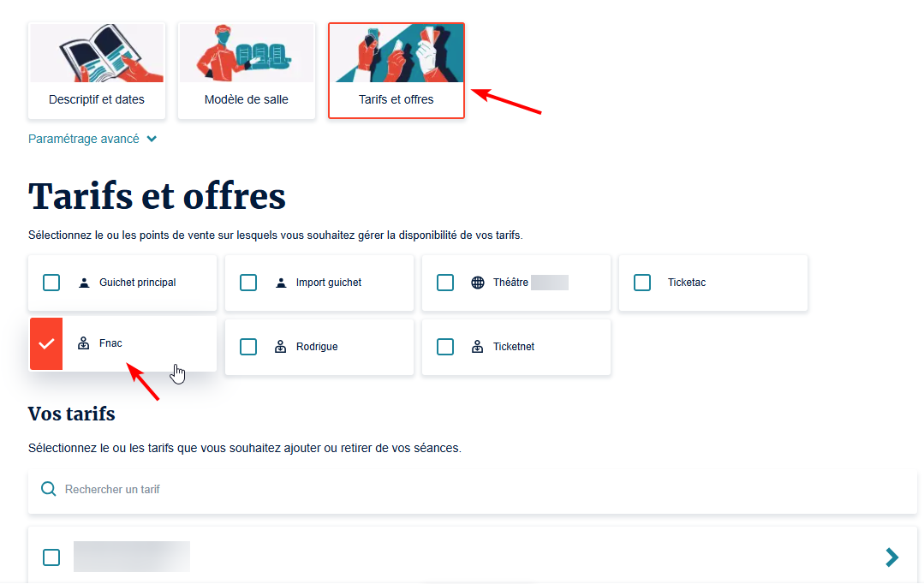
Task: Open the Tarifs et offres tab
Action: coord(396,71)
